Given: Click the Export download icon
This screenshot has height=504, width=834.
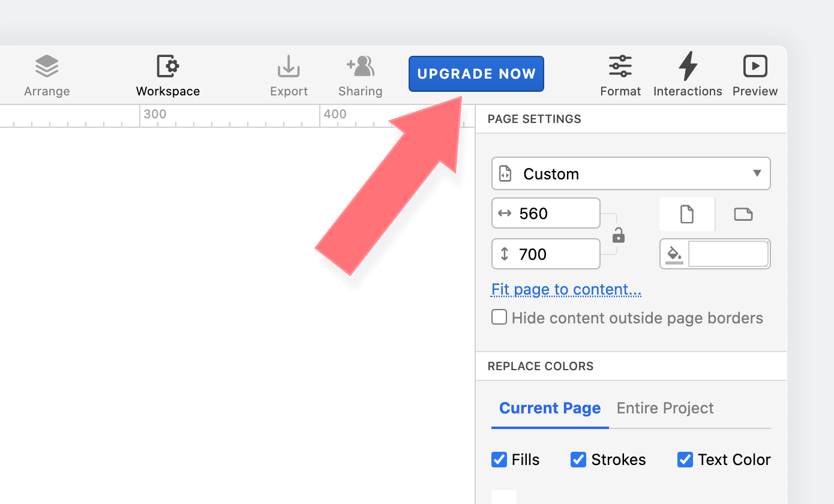Looking at the screenshot, I should (x=289, y=67).
